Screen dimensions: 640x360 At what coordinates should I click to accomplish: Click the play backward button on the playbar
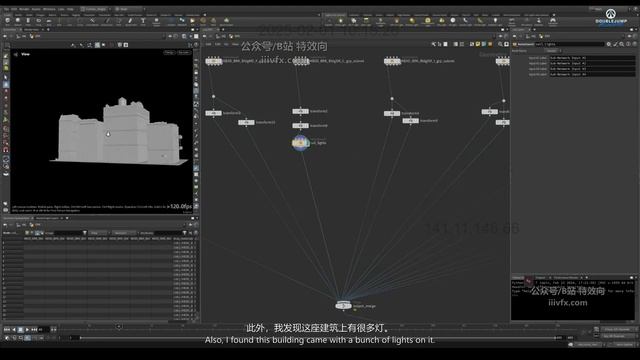click(14, 329)
